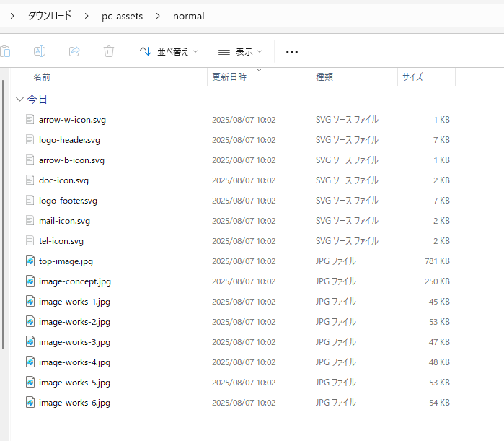Click the image-works-4.jpg file icon

click(30, 362)
